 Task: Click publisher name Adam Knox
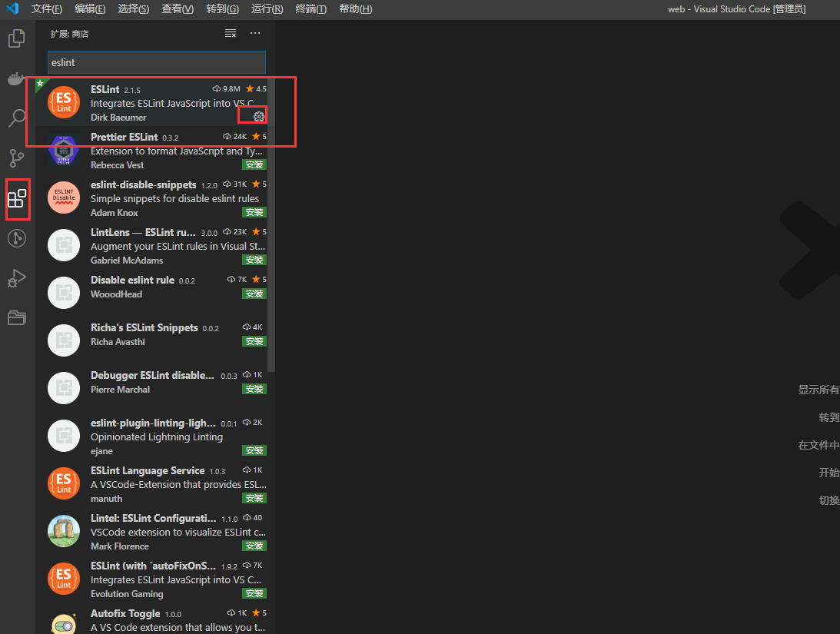point(114,213)
